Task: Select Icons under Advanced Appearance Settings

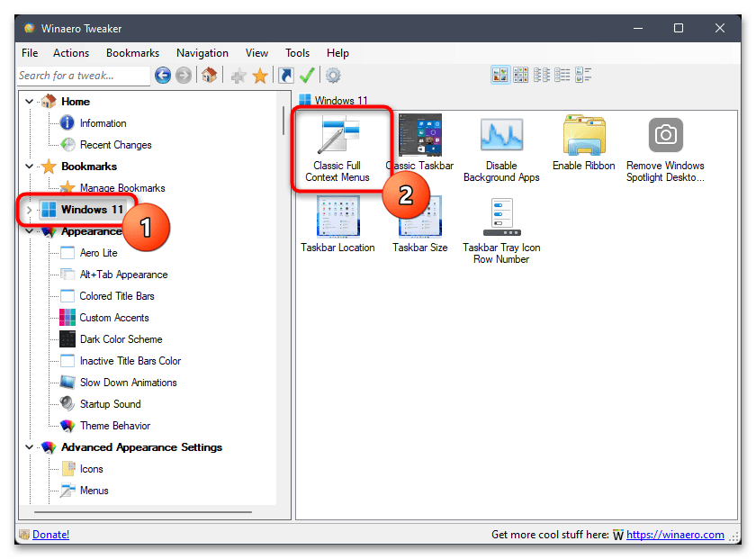Action: [92, 469]
